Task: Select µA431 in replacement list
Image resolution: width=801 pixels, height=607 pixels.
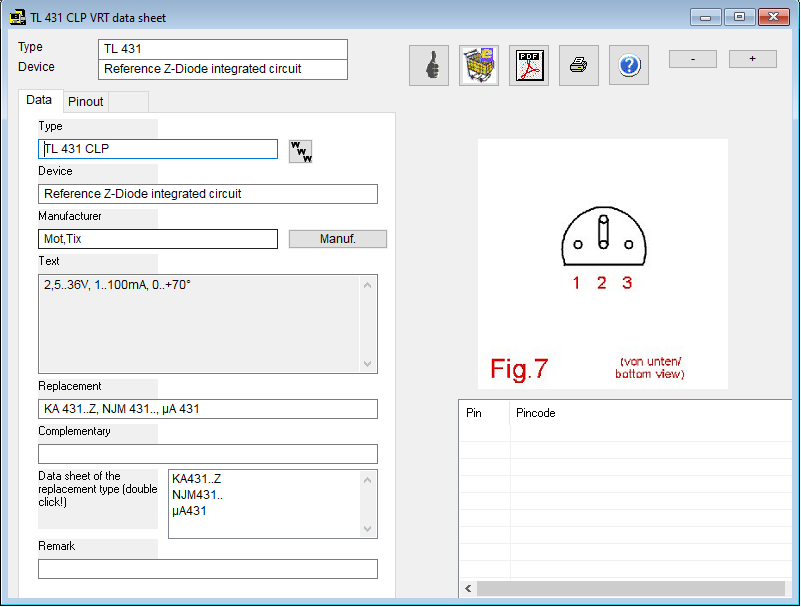Action: (x=190, y=510)
